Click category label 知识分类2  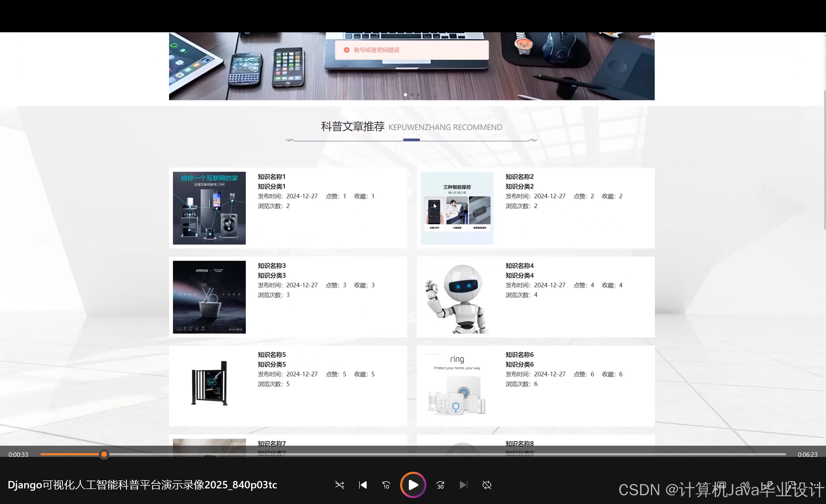[x=519, y=186]
